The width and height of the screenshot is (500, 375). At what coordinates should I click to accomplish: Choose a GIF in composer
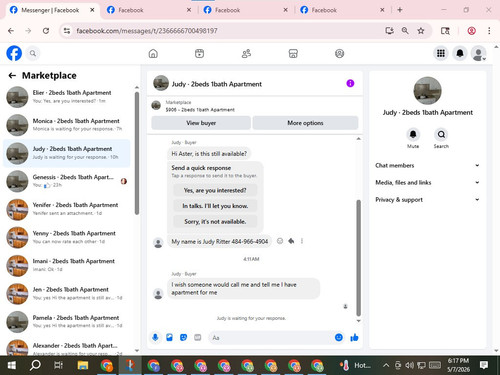coord(198,337)
